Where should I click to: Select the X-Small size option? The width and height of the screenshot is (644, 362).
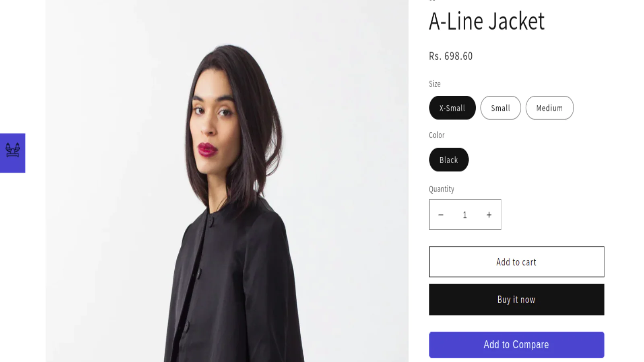point(452,108)
